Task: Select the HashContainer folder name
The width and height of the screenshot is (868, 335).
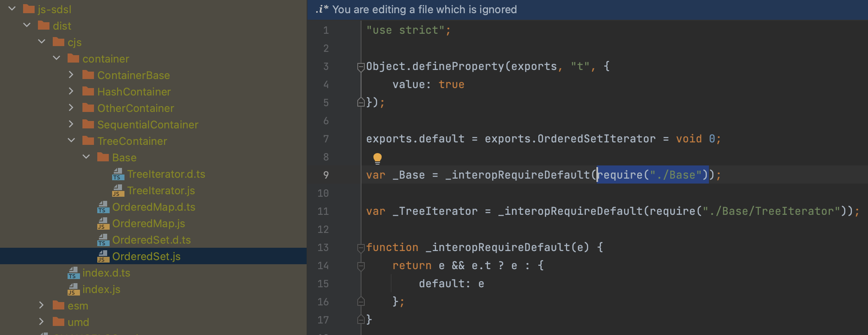Action: (x=134, y=92)
